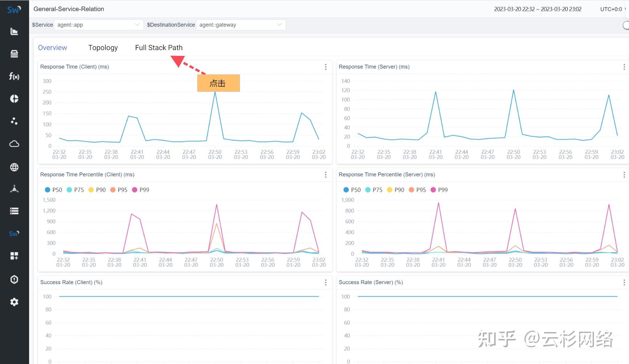Toggle P95 swatch in Server percentile legend
629x364 pixels.
click(411, 190)
